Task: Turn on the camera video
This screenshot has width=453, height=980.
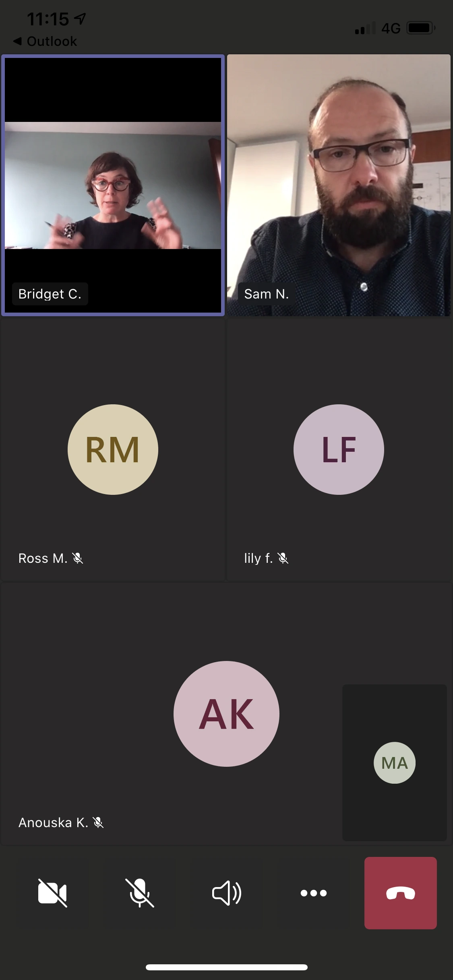Action: point(52,893)
